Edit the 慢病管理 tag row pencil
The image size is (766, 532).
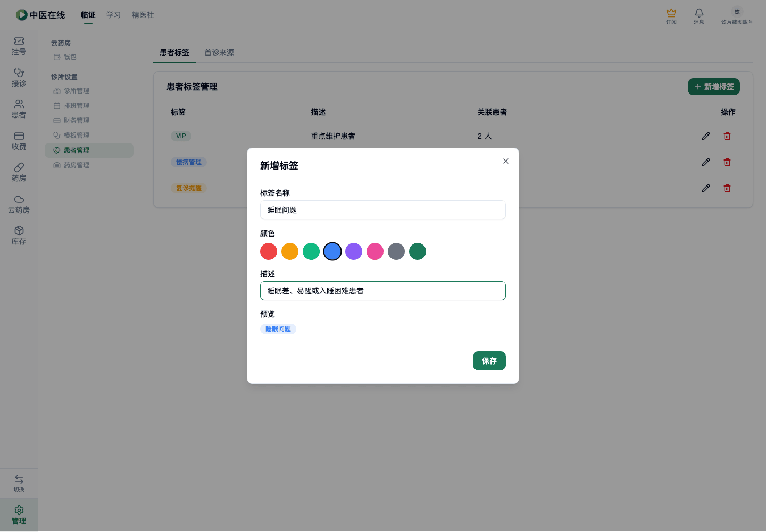click(x=706, y=162)
